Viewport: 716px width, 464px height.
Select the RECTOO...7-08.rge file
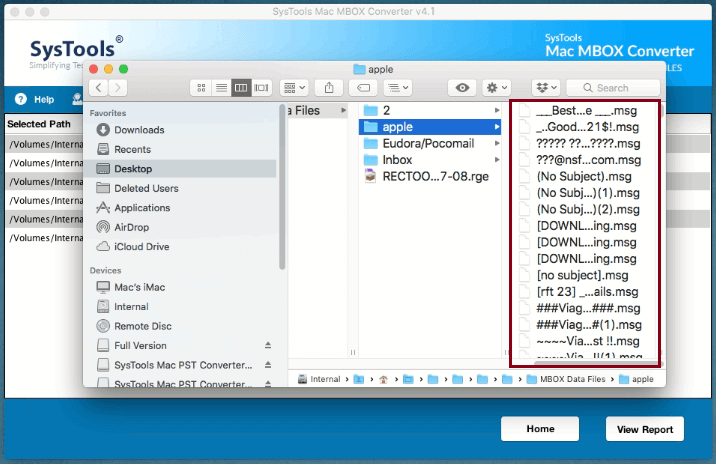pos(430,176)
